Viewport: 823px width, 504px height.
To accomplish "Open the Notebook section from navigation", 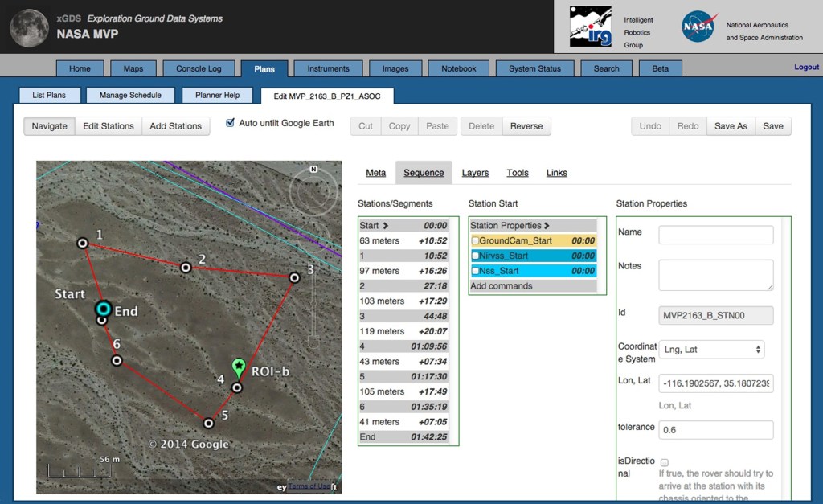I will coord(458,68).
